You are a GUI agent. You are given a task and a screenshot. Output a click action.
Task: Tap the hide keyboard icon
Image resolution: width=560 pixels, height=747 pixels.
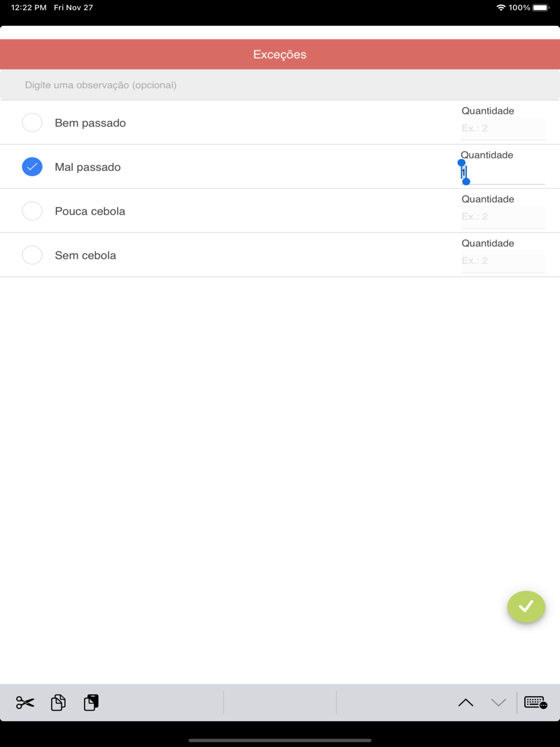click(x=535, y=702)
